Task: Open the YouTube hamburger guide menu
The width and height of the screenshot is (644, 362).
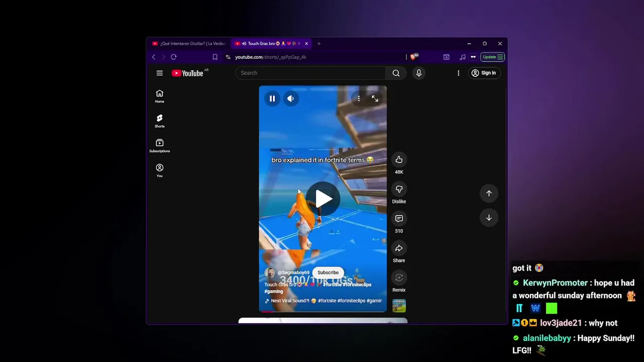Action: tap(159, 73)
